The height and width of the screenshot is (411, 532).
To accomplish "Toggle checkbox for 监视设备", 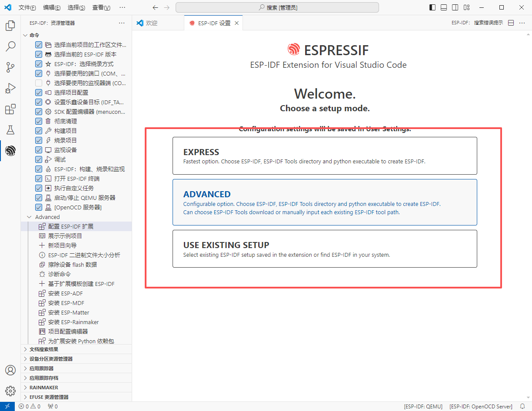I will point(39,150).
